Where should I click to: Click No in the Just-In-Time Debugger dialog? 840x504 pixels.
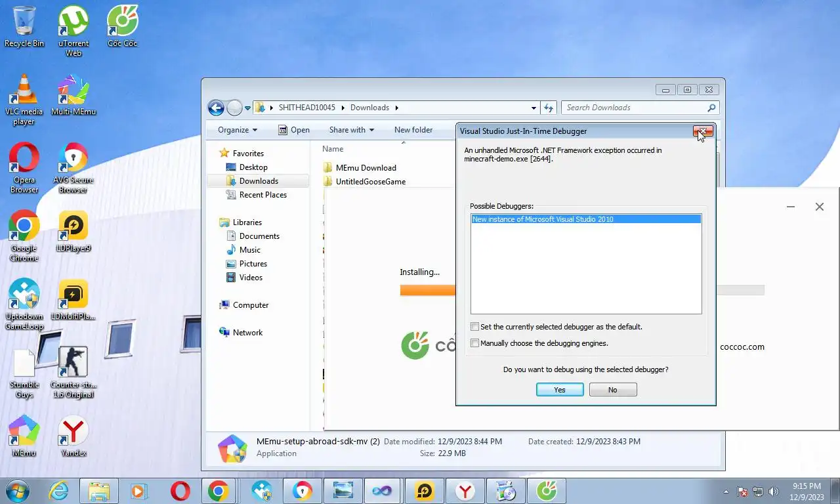point(613,390)
